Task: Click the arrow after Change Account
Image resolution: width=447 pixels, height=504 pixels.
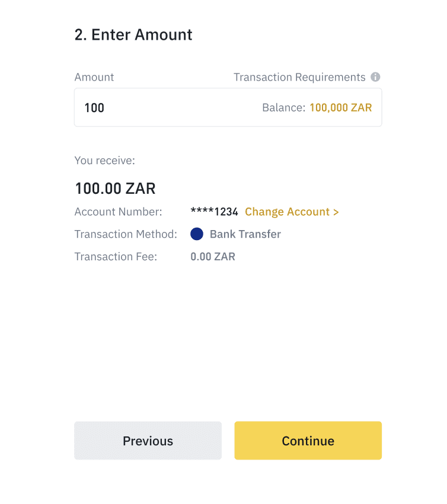Action: pyautogui.click(x=336, y=212)
